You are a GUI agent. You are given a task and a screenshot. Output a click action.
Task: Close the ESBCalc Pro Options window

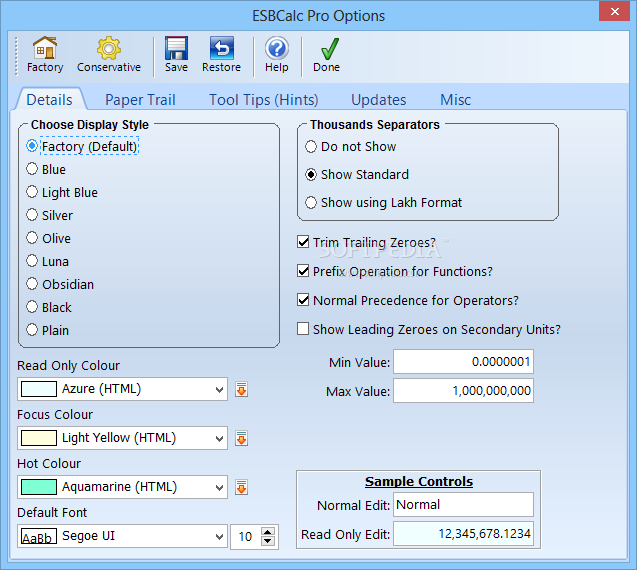(615, 11)
